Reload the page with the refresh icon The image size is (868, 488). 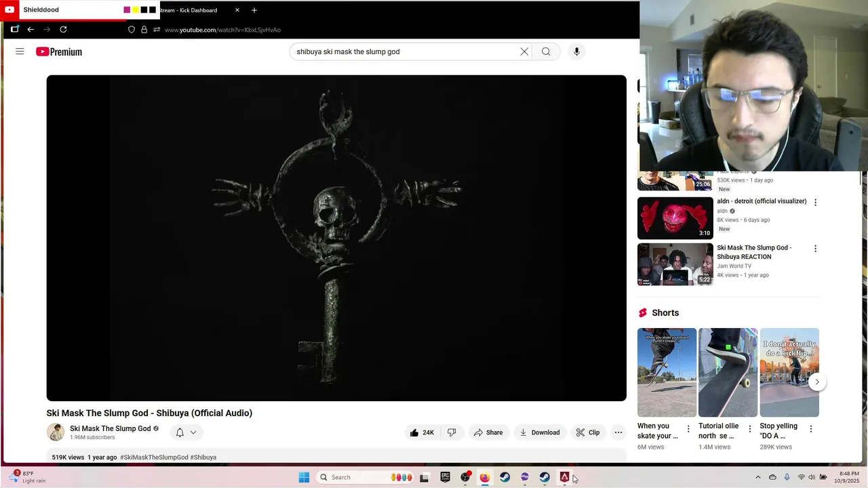click(63, 29)
